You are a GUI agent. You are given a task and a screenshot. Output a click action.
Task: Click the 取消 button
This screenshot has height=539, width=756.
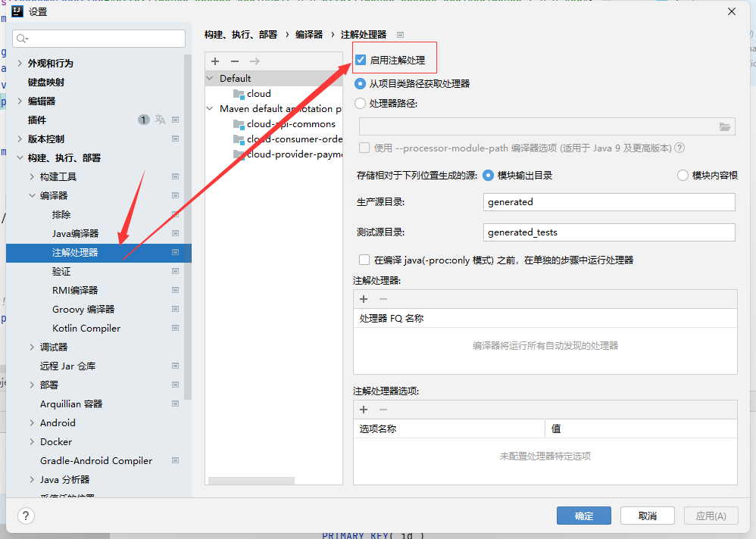647,516
